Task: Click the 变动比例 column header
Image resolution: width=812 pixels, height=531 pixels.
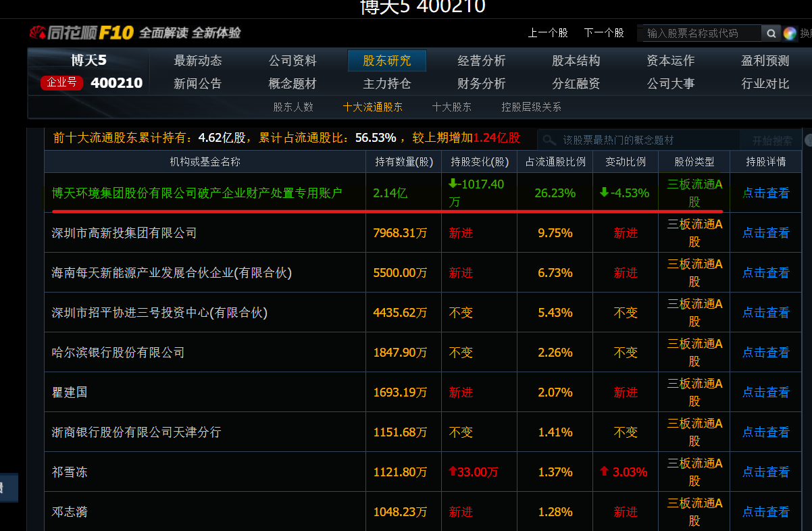Action: click(x=626, y=162)
